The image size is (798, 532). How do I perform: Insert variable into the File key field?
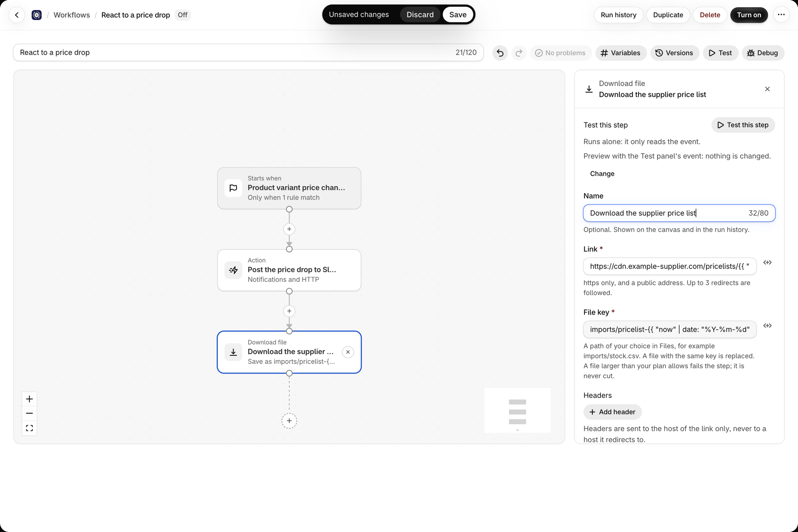point(767,326)
